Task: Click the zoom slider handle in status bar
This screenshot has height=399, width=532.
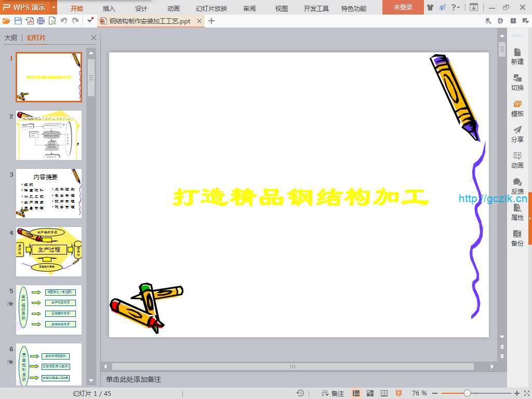Action: (467, 393)
